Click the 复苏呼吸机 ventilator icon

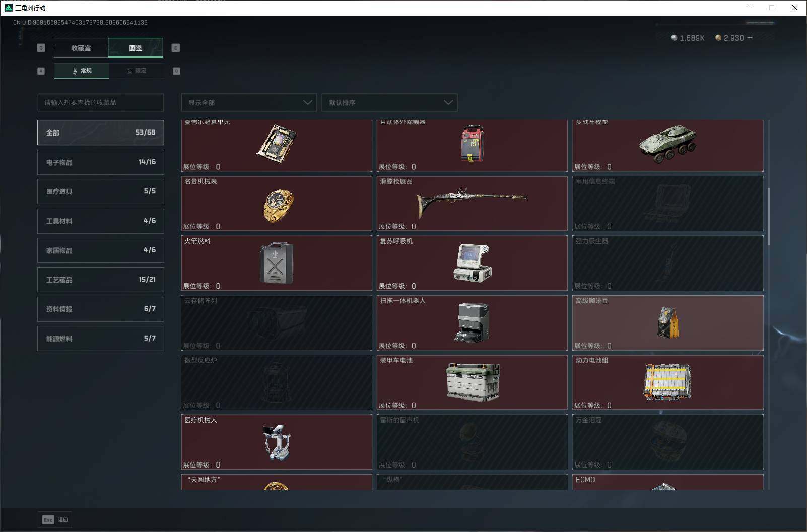point(472,262)
